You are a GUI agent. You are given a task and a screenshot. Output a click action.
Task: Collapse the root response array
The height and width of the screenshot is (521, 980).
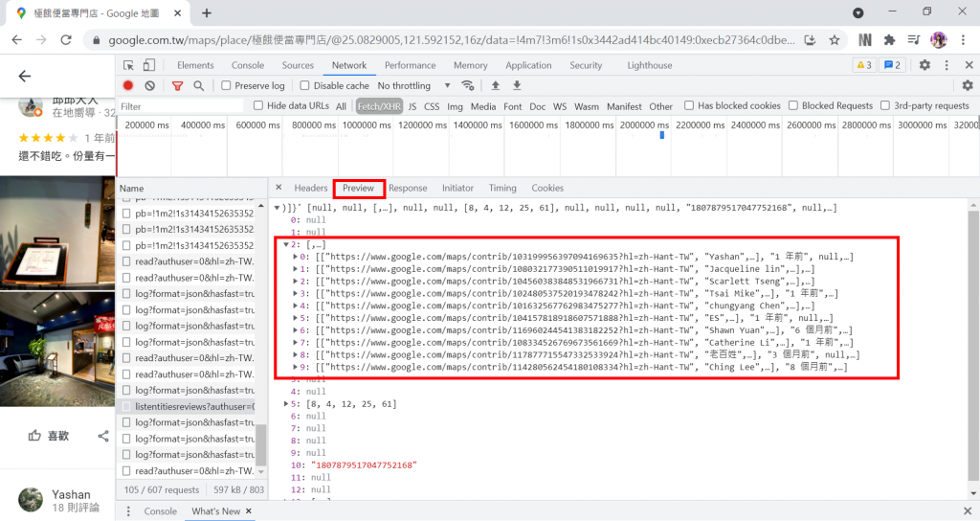click(278, 208)
